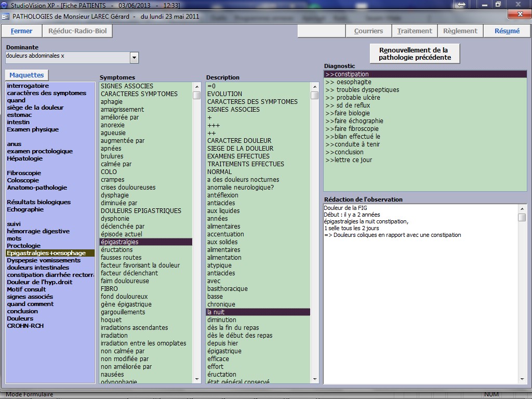Select 'douleurs abdominales x' combo box field
The image size is (532, 399).
(66, 56)
